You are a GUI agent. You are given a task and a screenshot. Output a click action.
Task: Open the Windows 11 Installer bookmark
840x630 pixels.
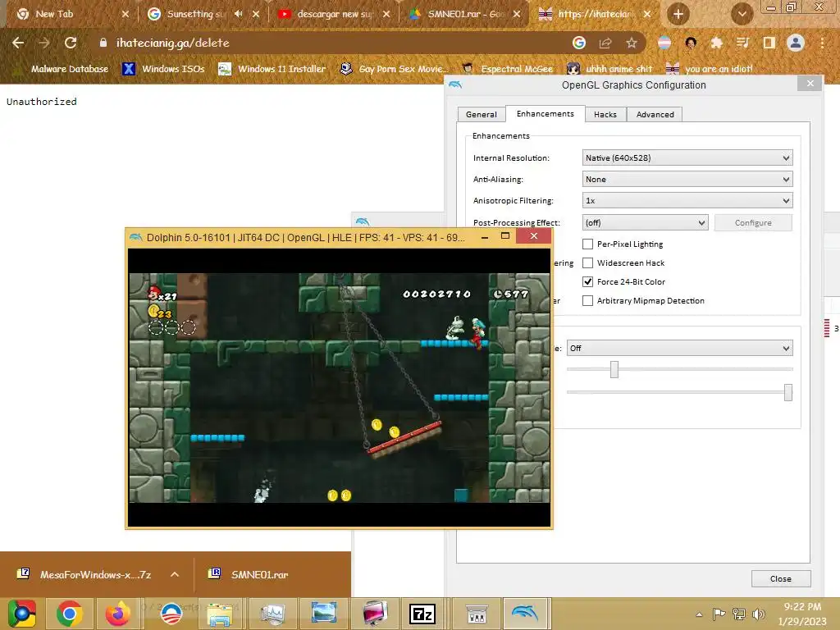(272, 69)
